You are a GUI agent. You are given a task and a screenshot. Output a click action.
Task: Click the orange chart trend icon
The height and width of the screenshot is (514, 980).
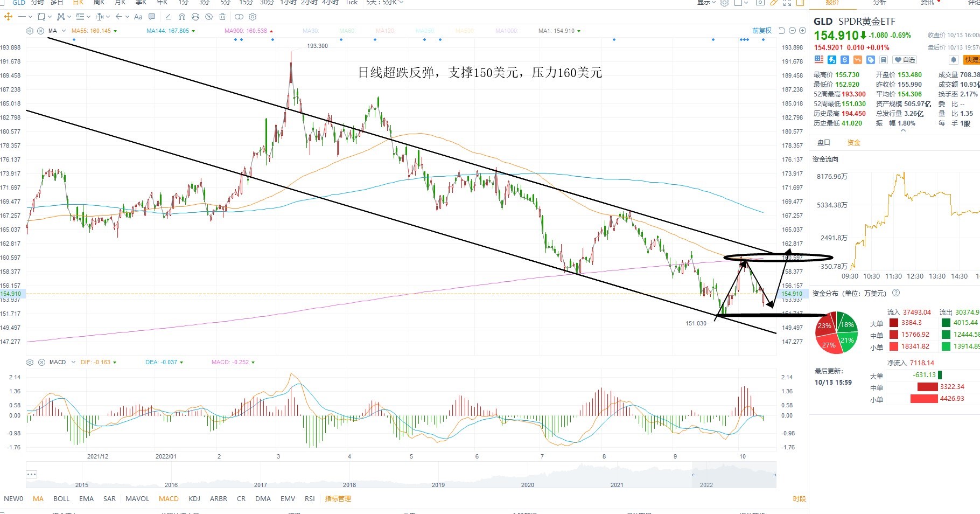click(x=858, y=60)
